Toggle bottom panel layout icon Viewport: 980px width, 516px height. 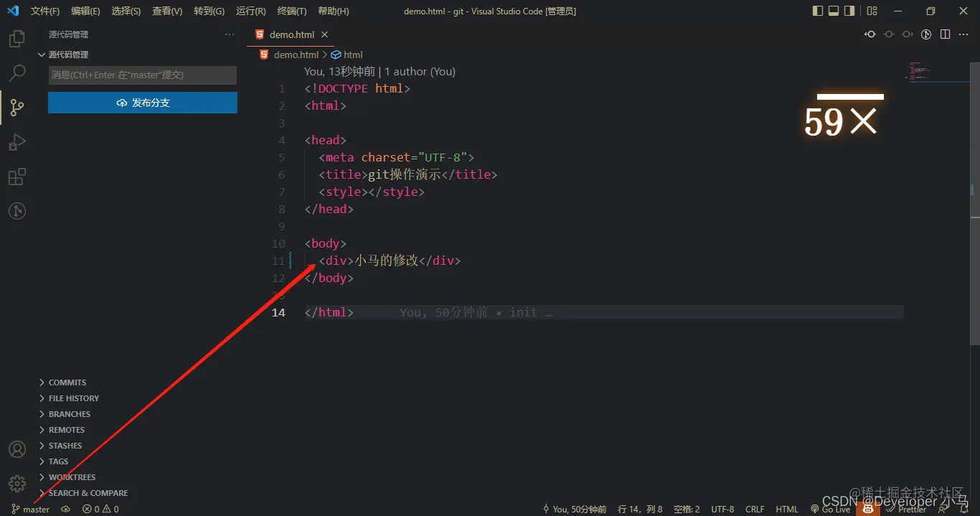coord(834,11)
